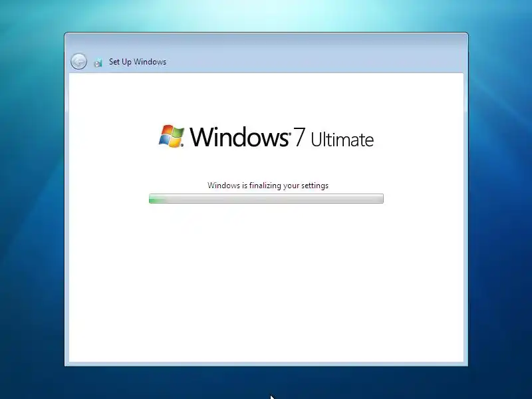
Task: Click the "Set Up Windows" title text
Action: click(138, 62)
